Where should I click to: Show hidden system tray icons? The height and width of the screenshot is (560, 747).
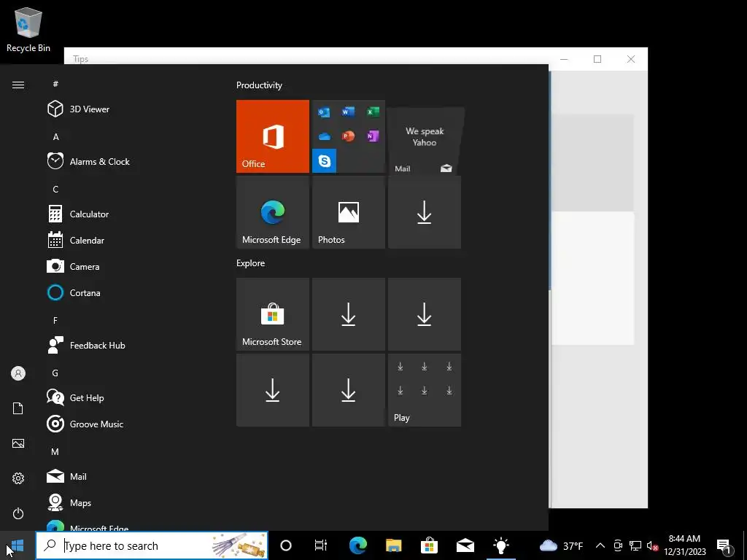[x=600, y=545]
